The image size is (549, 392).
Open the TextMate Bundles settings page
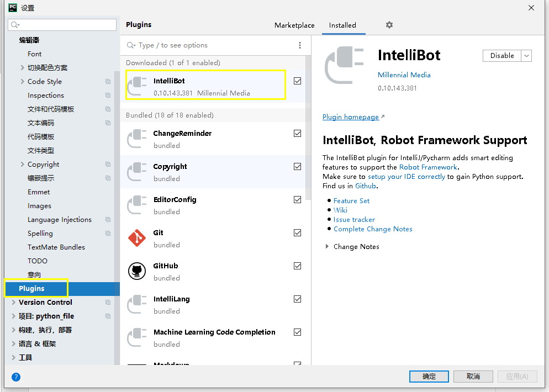click(x=56, y=247)
